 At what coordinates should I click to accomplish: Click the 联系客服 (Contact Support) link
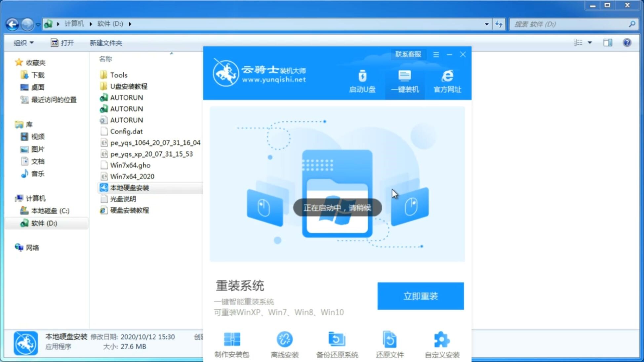tap(407, 54)
